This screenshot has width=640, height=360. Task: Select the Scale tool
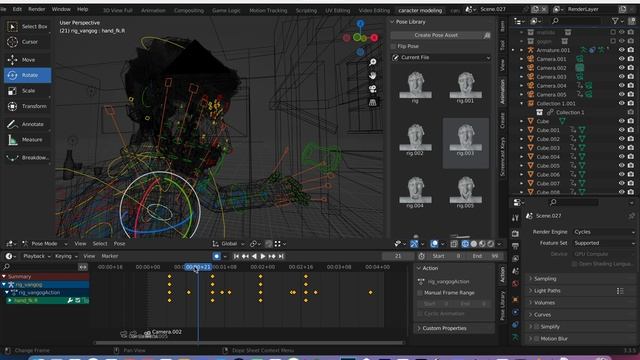click(27, 91)
